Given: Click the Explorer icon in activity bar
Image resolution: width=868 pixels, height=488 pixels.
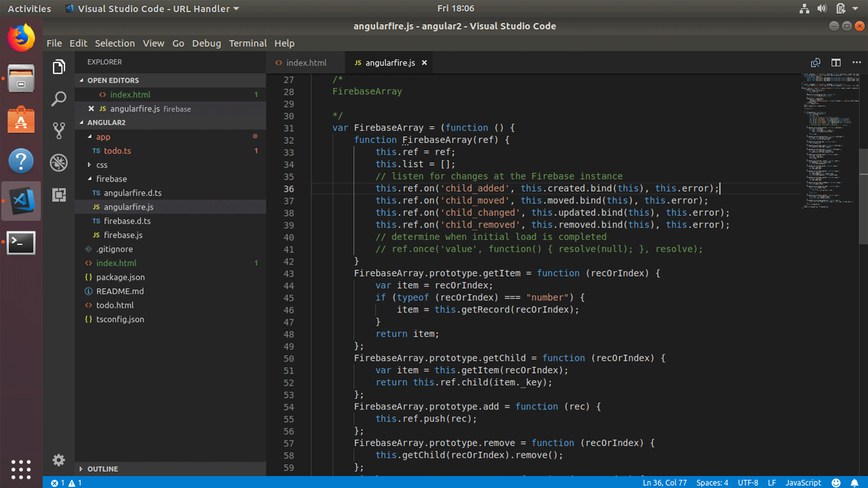Looking at the screenshot, I should tap(58, 66).
